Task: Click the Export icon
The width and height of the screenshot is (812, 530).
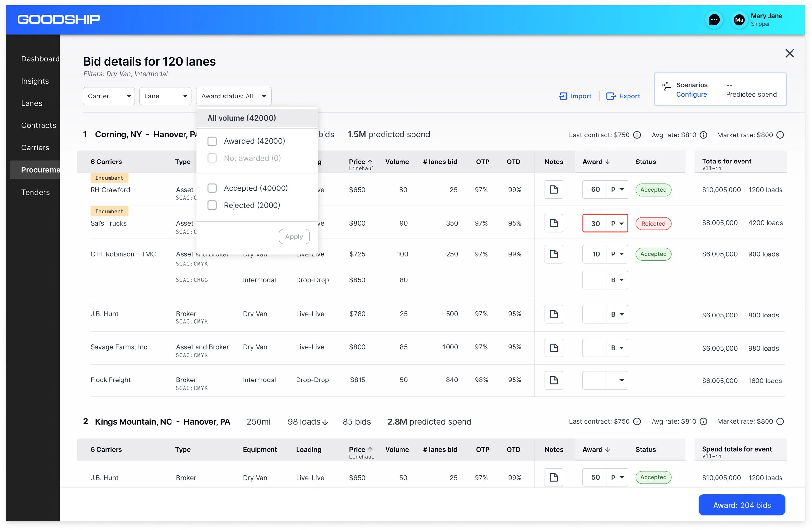Action: [611, 96]
